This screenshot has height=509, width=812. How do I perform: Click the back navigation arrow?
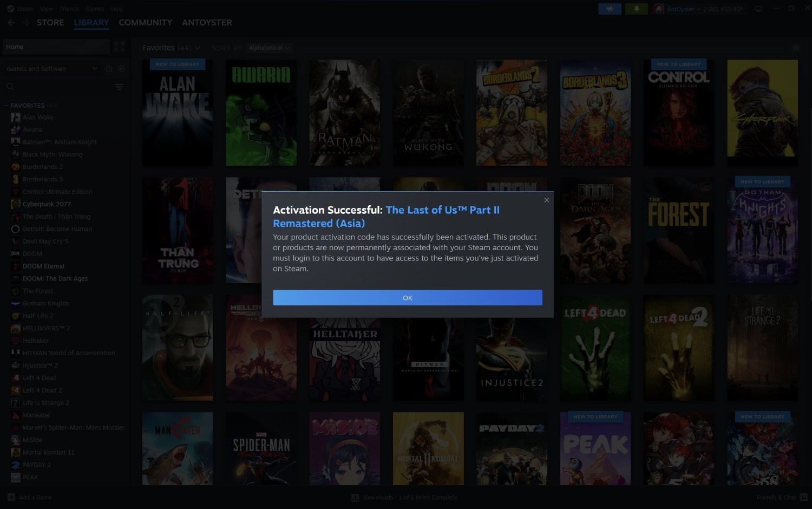11,23
